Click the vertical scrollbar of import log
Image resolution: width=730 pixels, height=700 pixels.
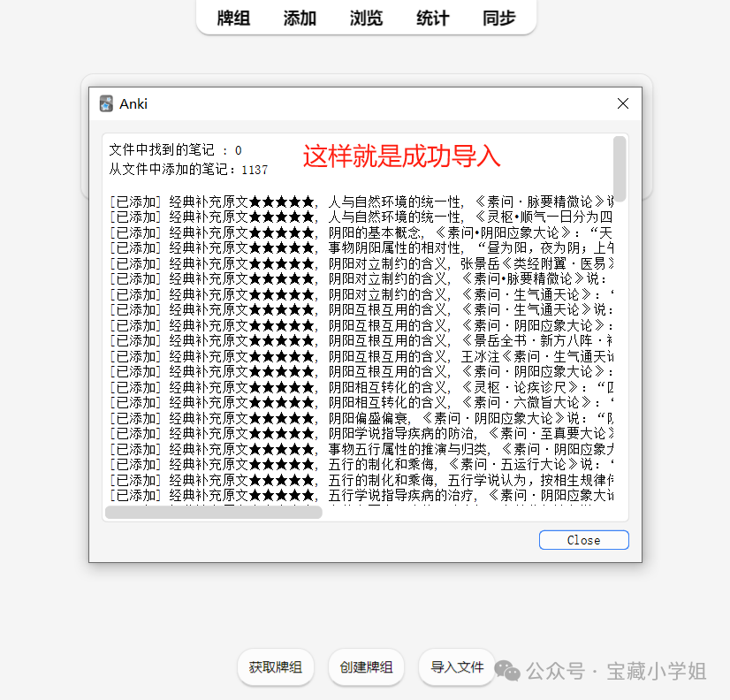tap(620, 168)
